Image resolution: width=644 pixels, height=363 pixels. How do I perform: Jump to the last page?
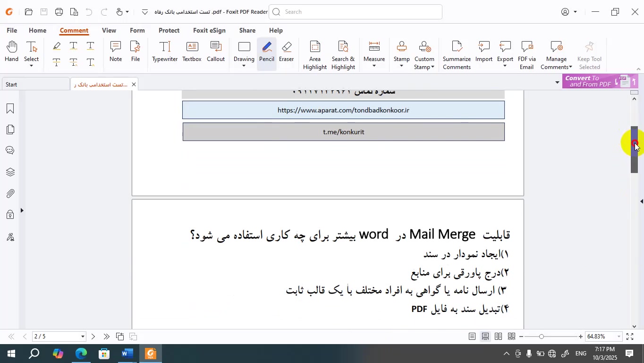[107, 337]
